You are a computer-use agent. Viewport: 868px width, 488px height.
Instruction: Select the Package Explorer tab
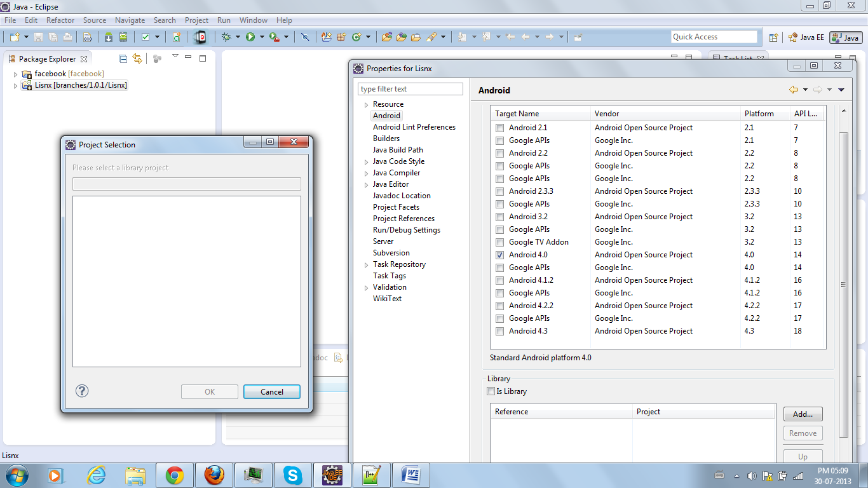(x=47, y=59)
